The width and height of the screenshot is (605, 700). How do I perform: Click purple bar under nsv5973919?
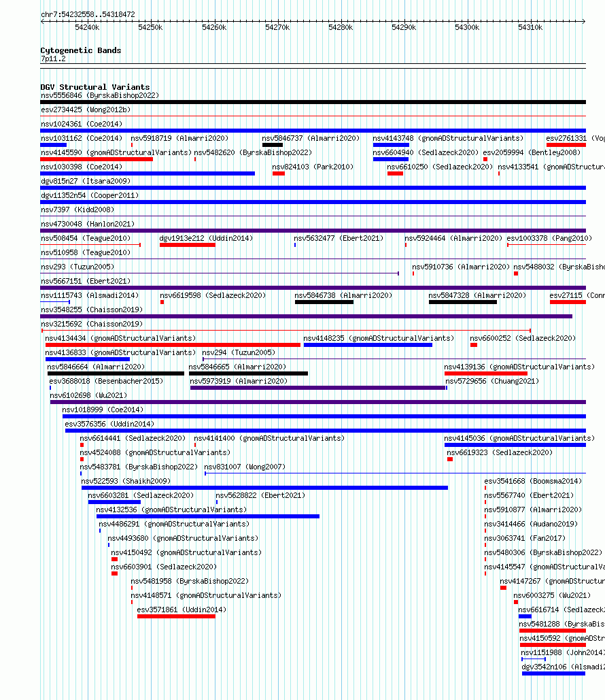pyautogui.click(x=317, y=388)
